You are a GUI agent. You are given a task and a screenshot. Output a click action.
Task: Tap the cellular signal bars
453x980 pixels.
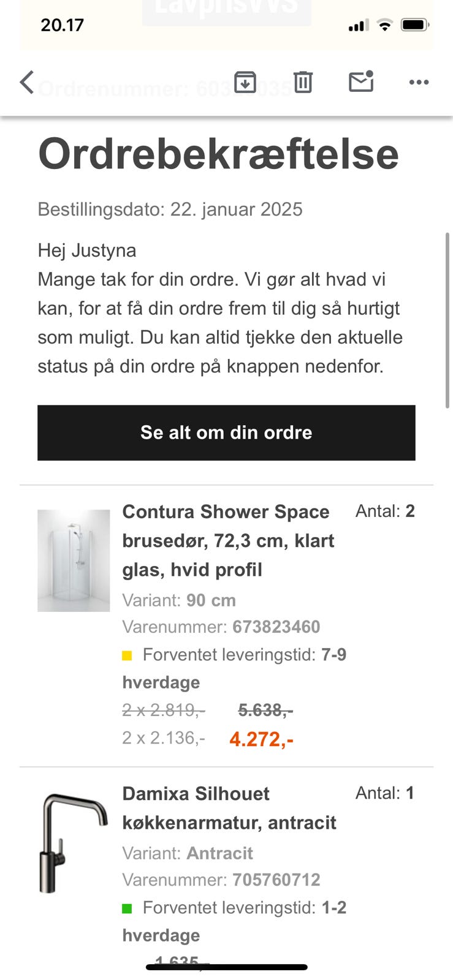click(358, 26)
